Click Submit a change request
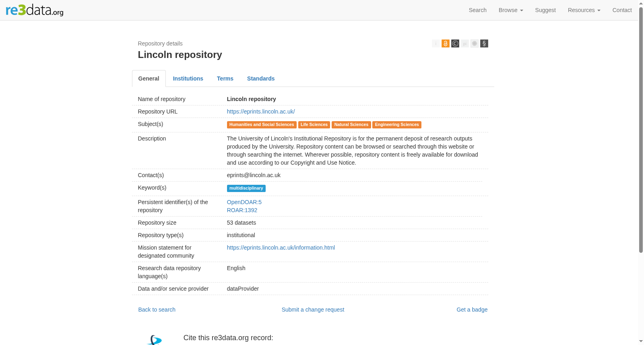This screenshot has width=644, height=345. pyautogui.click(x=313, y=310)
